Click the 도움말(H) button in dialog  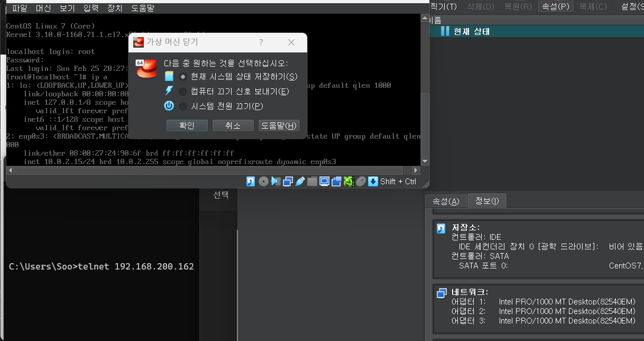coord(279,125)
